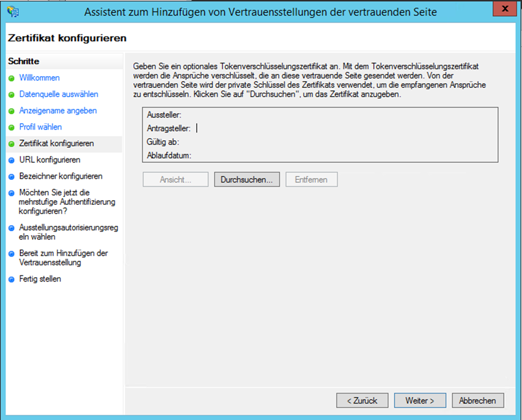The image size is (522, 420).
Task: Click the Weiter button
Action: pos(420,400)
